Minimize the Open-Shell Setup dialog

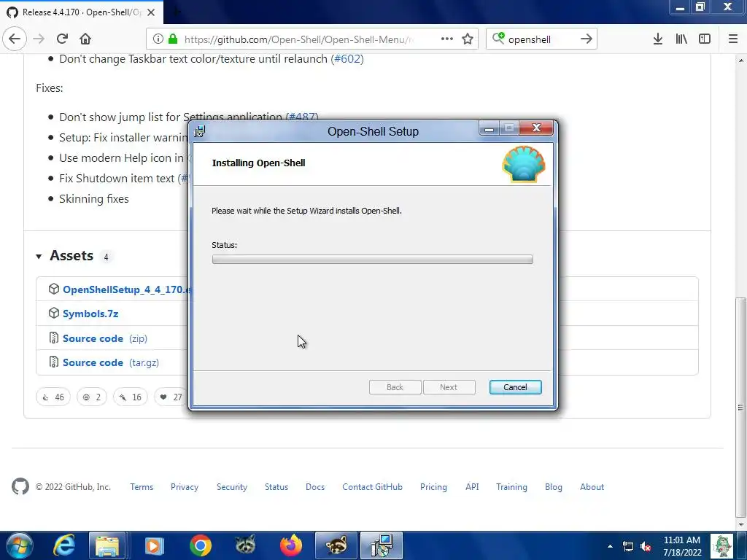(x=489, y=128)
